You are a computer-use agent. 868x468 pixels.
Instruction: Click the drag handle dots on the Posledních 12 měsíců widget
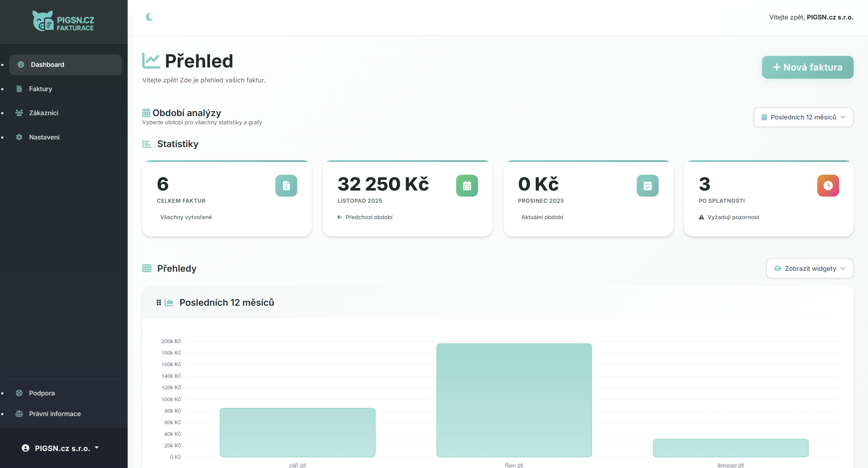pos(159,303)
